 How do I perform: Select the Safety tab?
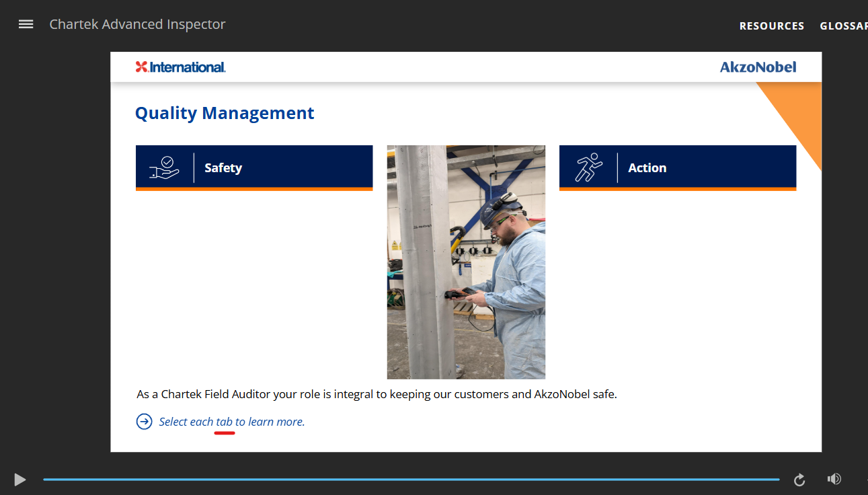pos(254,168)
